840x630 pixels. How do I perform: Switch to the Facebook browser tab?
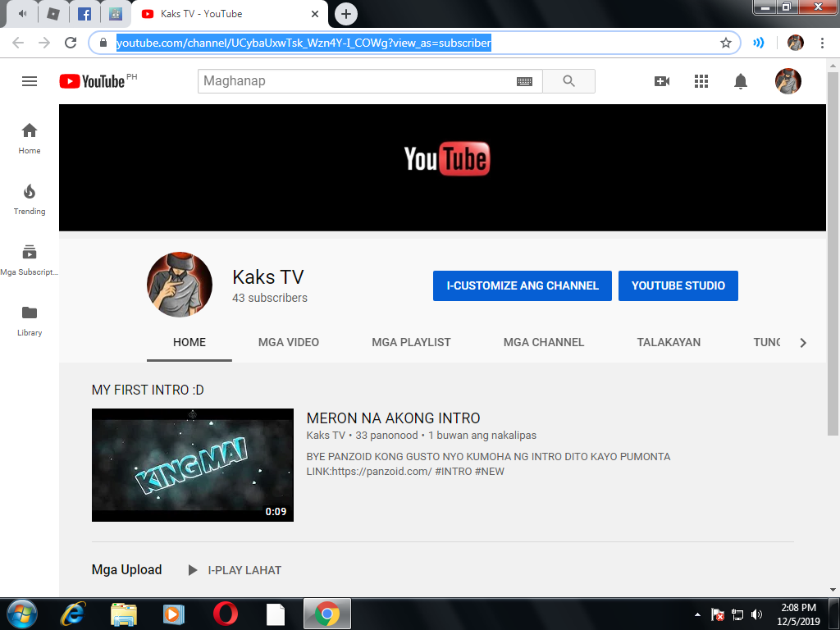[84, 14]
